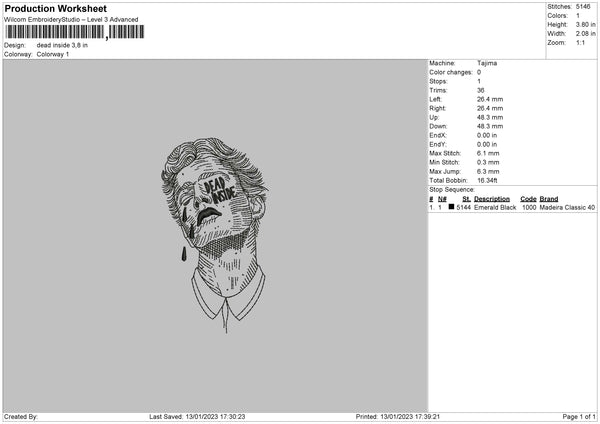Screen dimensions: 600x424
Task: Click the Trims value '36'
Action: click(x=481, y=90)
